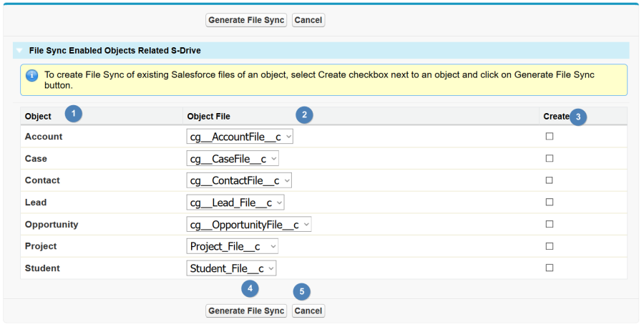This screenshot has height=327, width=644.
Task: Enable the Create checkbox for Case
Action: click(x=550, y=158)
